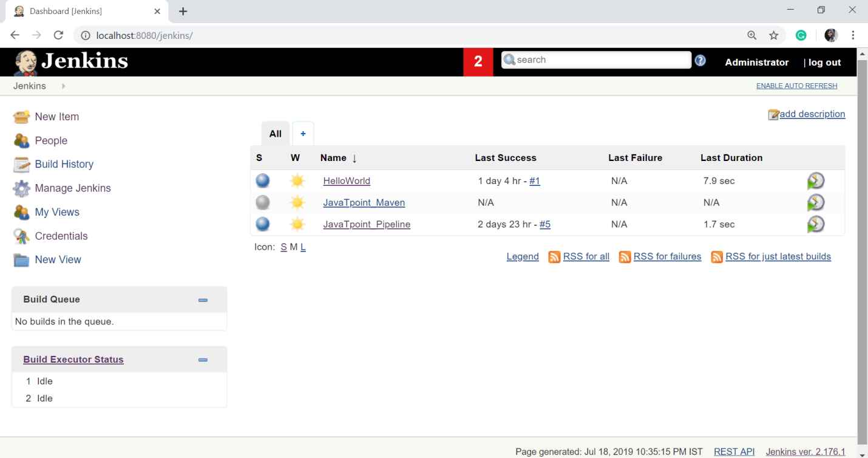Open the JavaTpoint_Maven job link
The image size is (868, 458).
[x=364, y=202]
